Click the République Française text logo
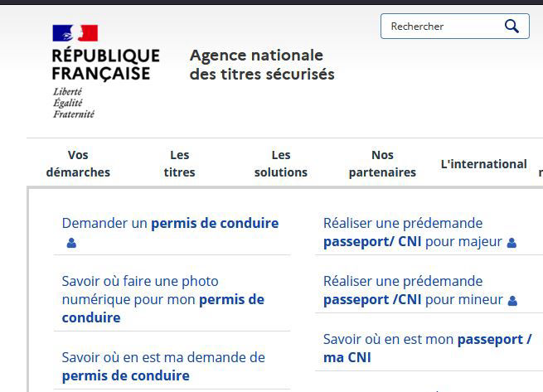The width and height of the screenshot is (543, 392). click(105, 65)
